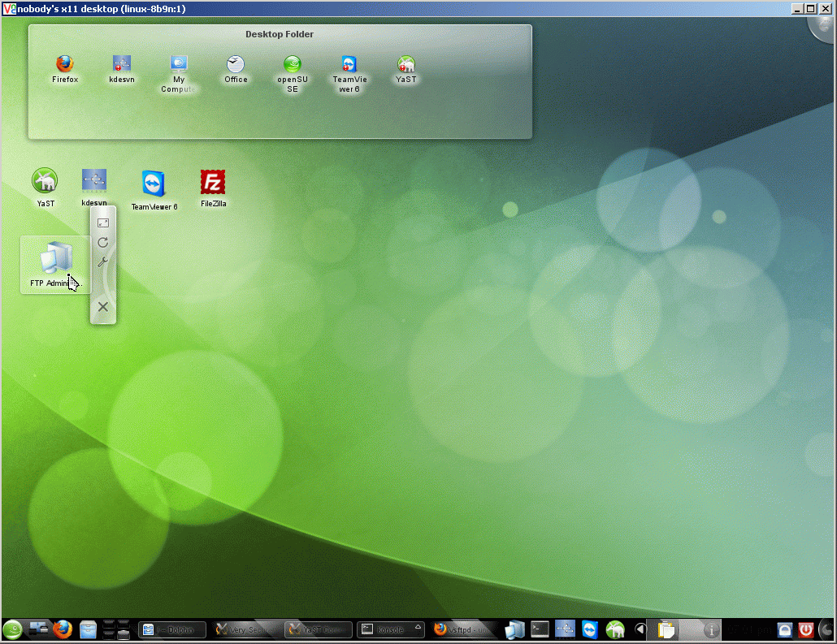This screenshot has height=644, width=837.
Task: Click the panel clock
Action: point(749,630)
